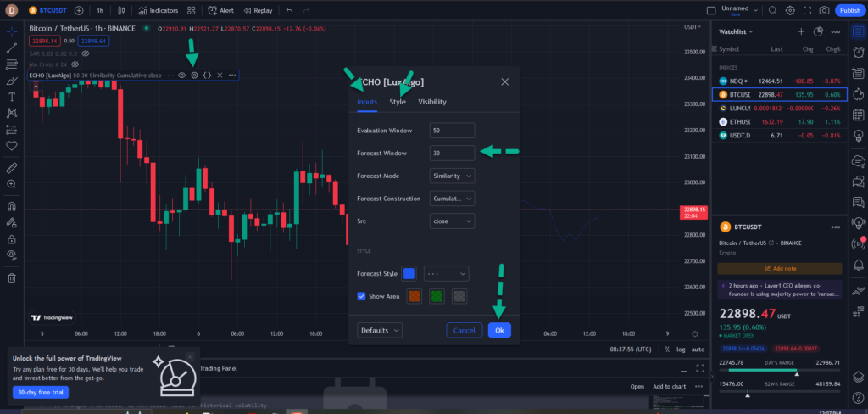Enter fullscreen mode from top bar

(x=807, y=10)
